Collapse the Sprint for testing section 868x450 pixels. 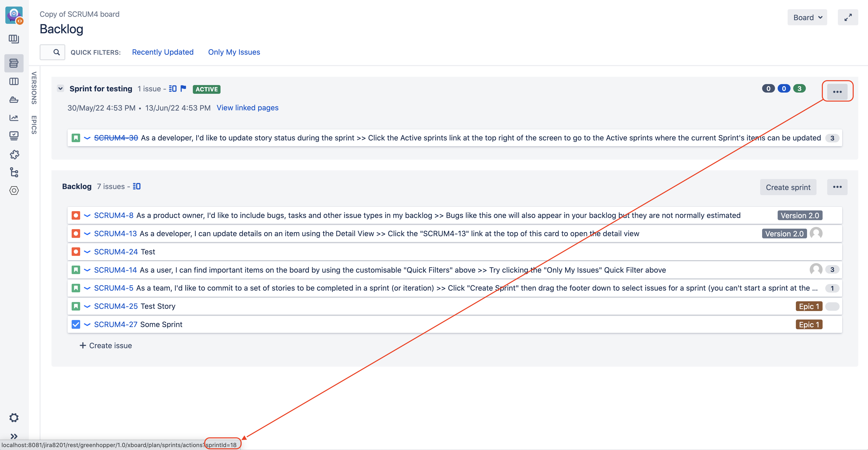point(60,89)
